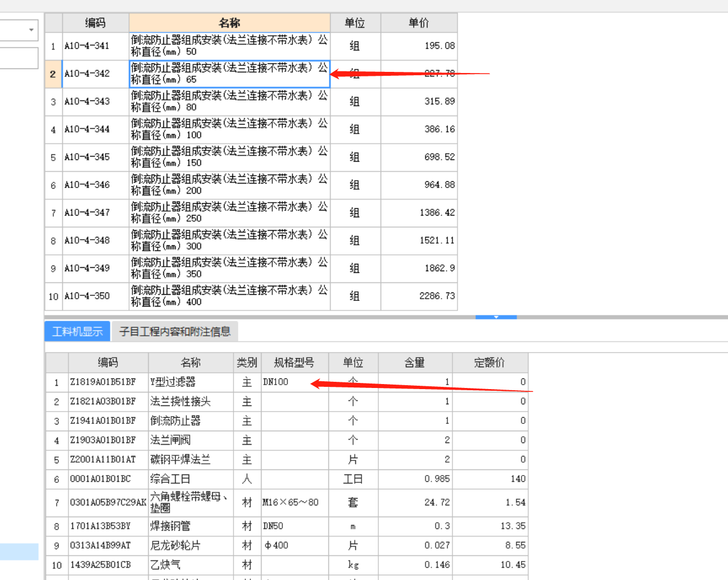
Task: Select code cell A10-4-343
Action: pyautogui.click(x=95, y=102)
